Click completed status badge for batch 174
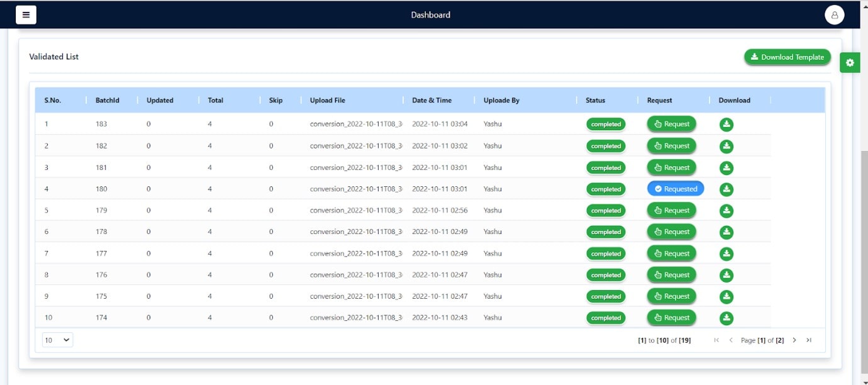Viewport: 868px width, 385px height. pos(606,318)
